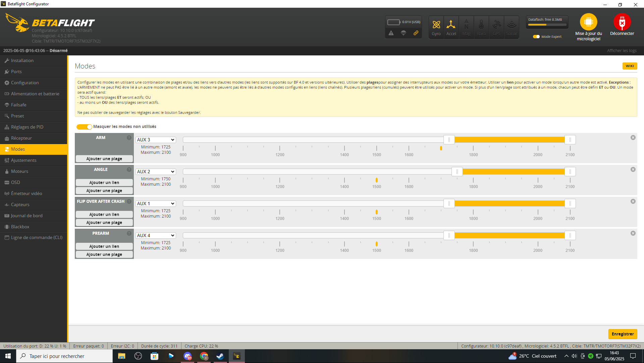
Task: Click the Accel sensor icon
Action: (451, 27)
